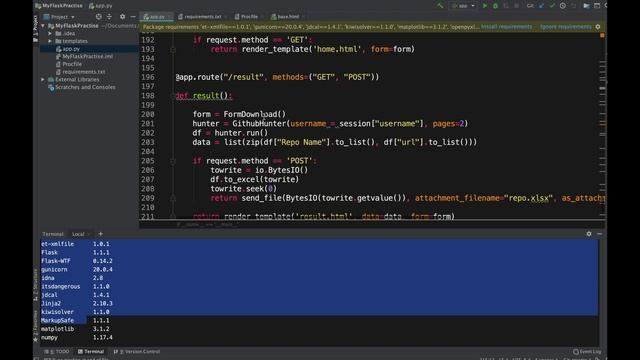This screenshot has width=640, height=360.
Task: Click the Build project hammer icon
Action: pos(440,6)
